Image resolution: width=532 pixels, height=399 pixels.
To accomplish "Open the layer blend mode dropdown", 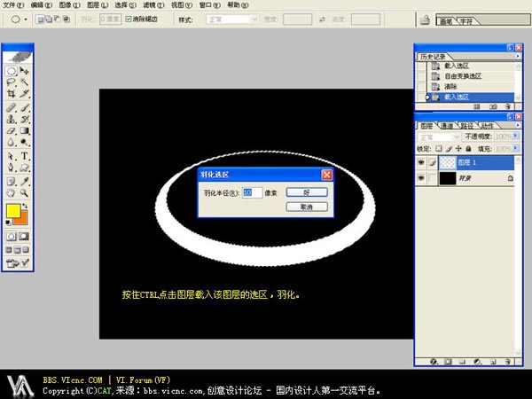I will tap(439, 137).
